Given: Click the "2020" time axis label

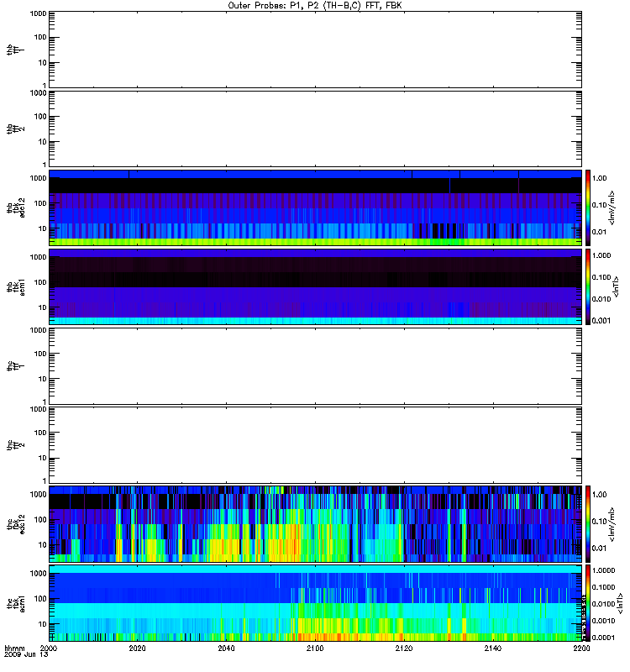Looking at the screenshot, I should 137,648.
